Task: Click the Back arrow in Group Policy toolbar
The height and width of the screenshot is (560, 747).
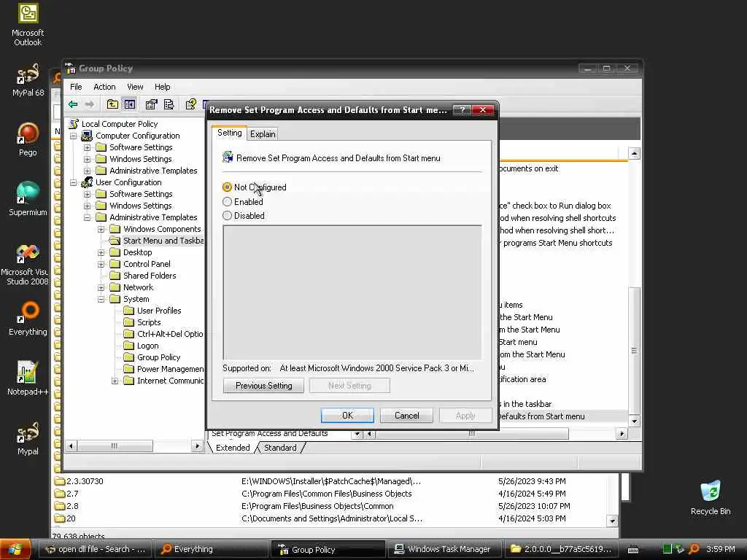Action: click(x=73, y=104)
